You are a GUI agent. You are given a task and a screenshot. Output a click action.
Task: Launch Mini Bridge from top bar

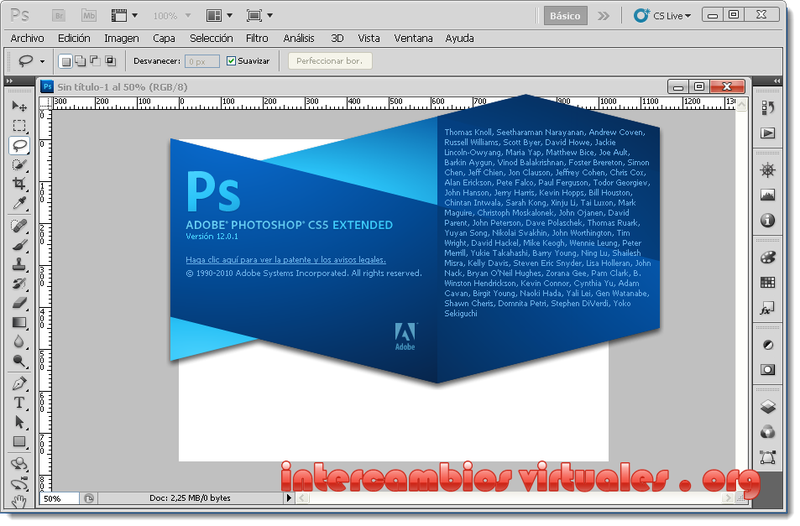point(89,16)
